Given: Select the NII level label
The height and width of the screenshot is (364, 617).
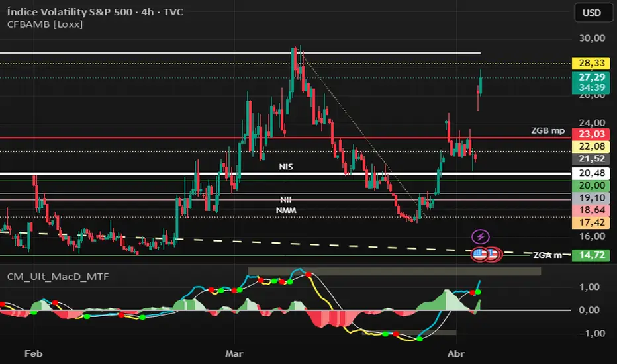Looking at the screenshot, I should tap(286, 199).
